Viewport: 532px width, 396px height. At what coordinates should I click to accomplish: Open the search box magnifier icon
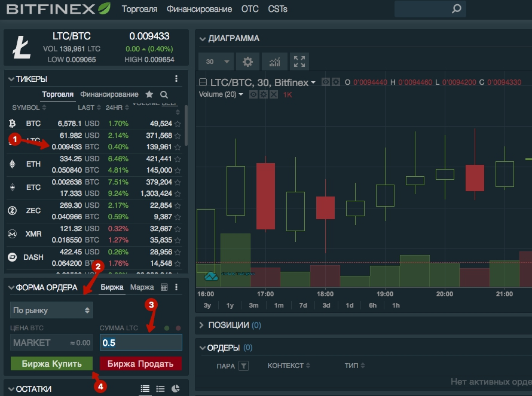456,9
